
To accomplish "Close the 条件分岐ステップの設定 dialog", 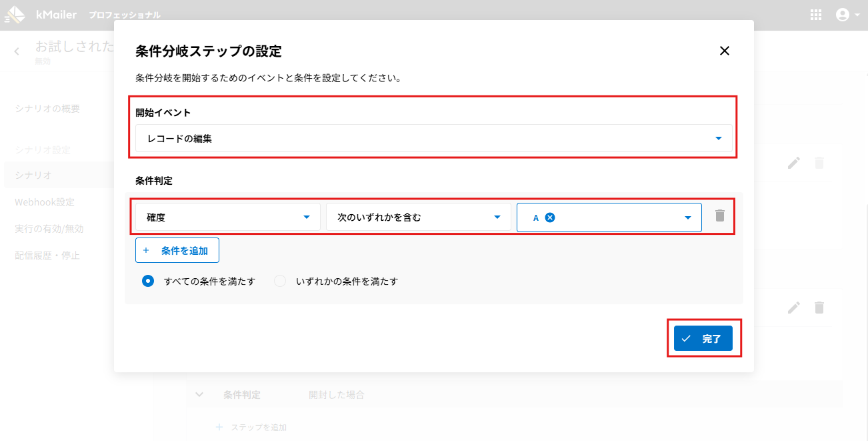I will [725, 51].
